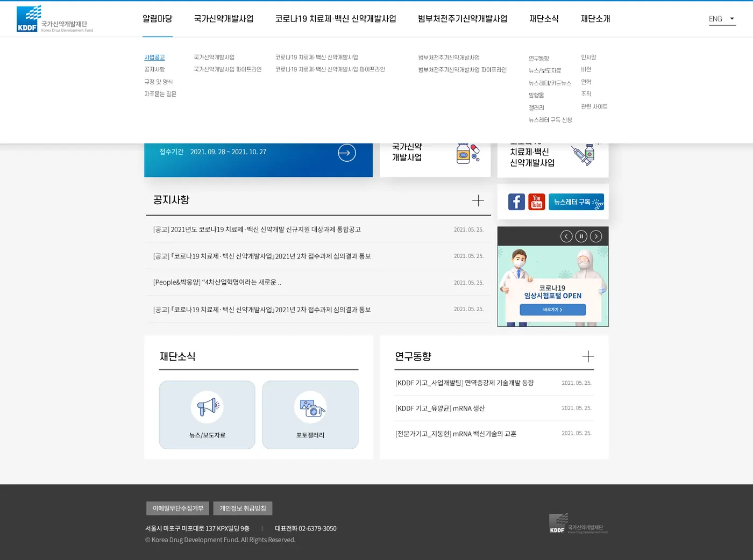Open the 재단소개 top menu
This screenshot has height=560, width=753.
pyautogui.click(x=595, y=19)
